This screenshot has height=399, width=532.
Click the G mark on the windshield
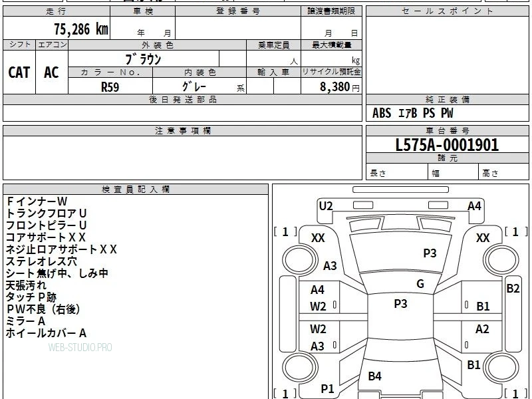point(420,284)
